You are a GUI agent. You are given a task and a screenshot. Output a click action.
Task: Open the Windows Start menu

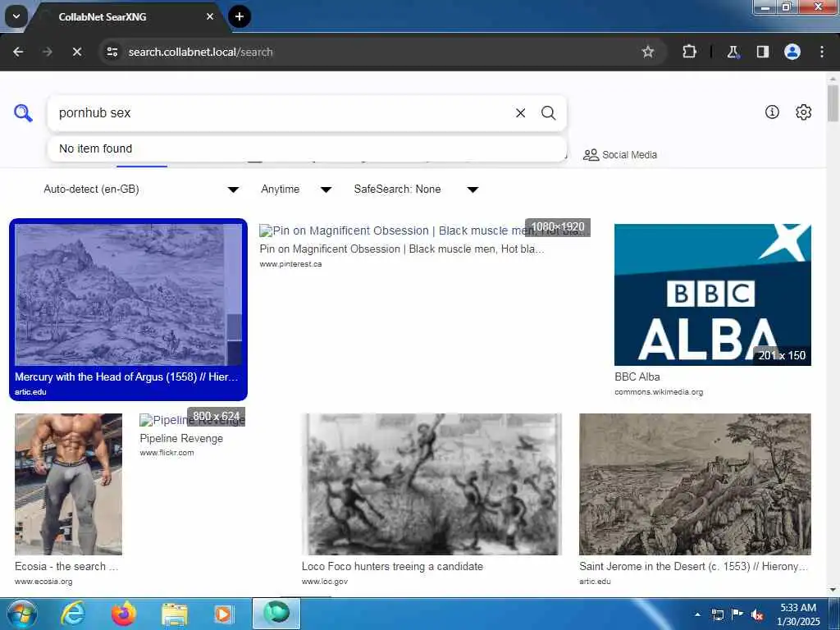22,614
